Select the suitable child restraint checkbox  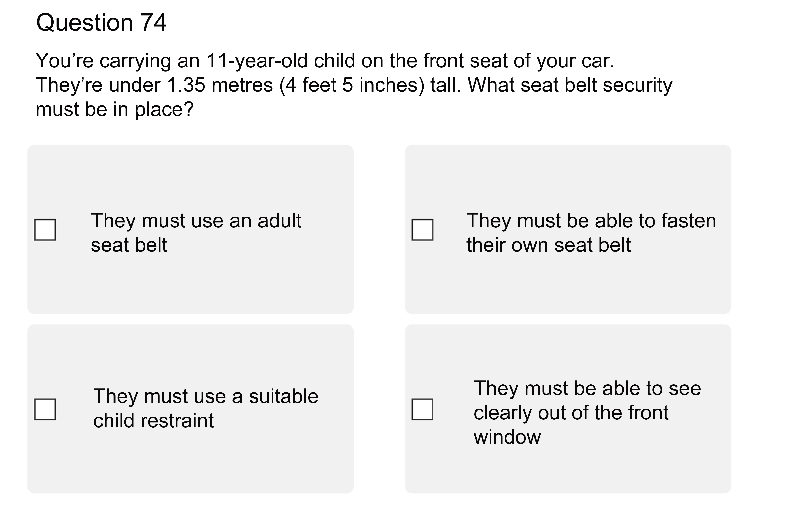point(45,409)
